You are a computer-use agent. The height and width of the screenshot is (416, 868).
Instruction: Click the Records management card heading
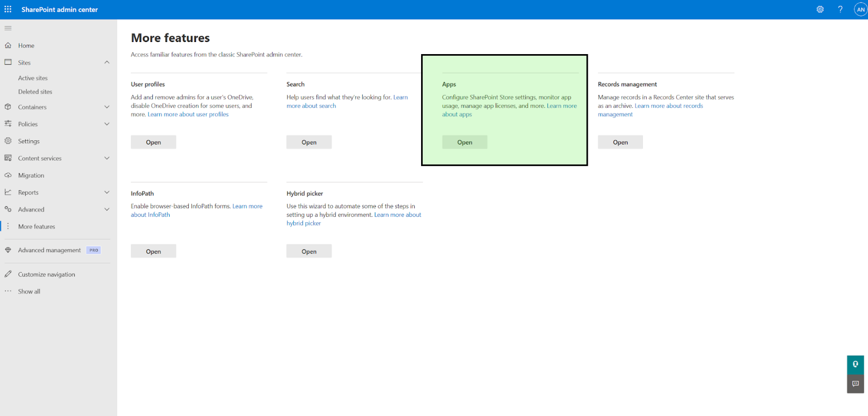[x=627, y=84]
